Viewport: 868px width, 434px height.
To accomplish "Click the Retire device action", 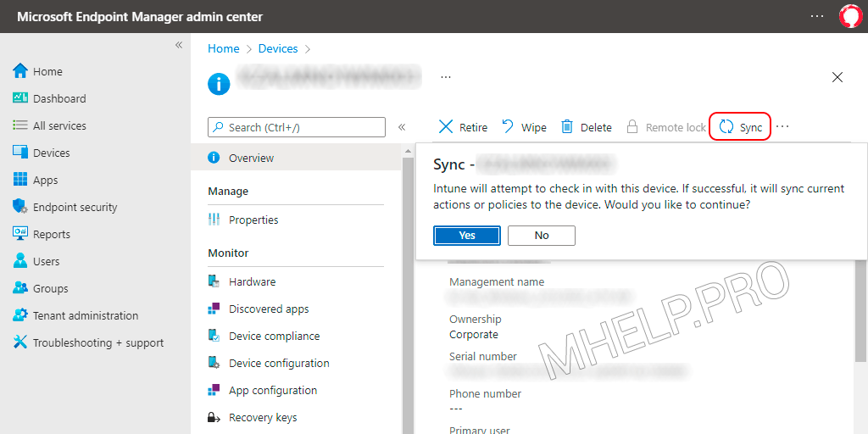I will (464, 127).
